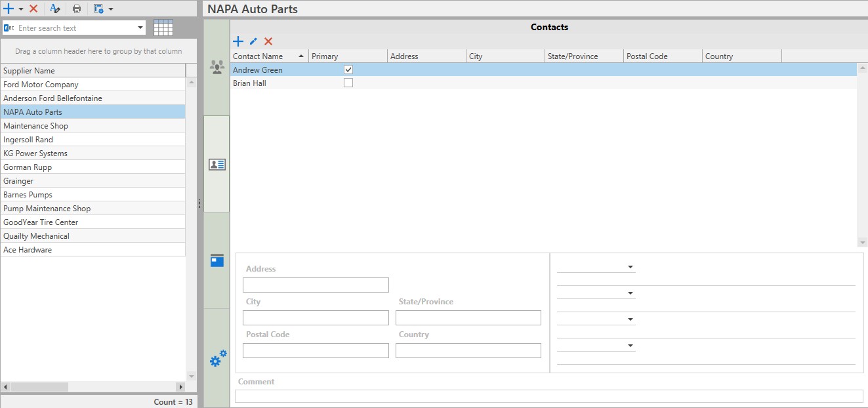Viewport: 868px width, 408px height.
Task: Open the second dropdown in the contact details panel
Action: point(630,293)
